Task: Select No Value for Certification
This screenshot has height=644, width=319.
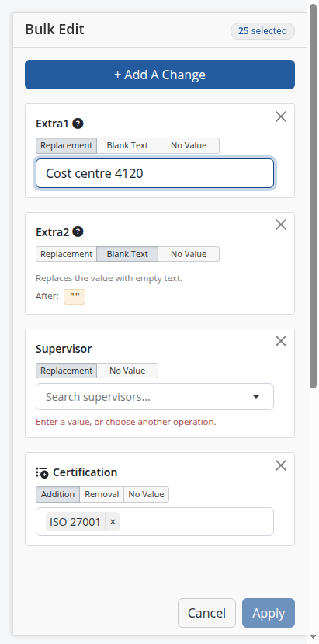Action: pyautogui.click(x=146, y=494)
